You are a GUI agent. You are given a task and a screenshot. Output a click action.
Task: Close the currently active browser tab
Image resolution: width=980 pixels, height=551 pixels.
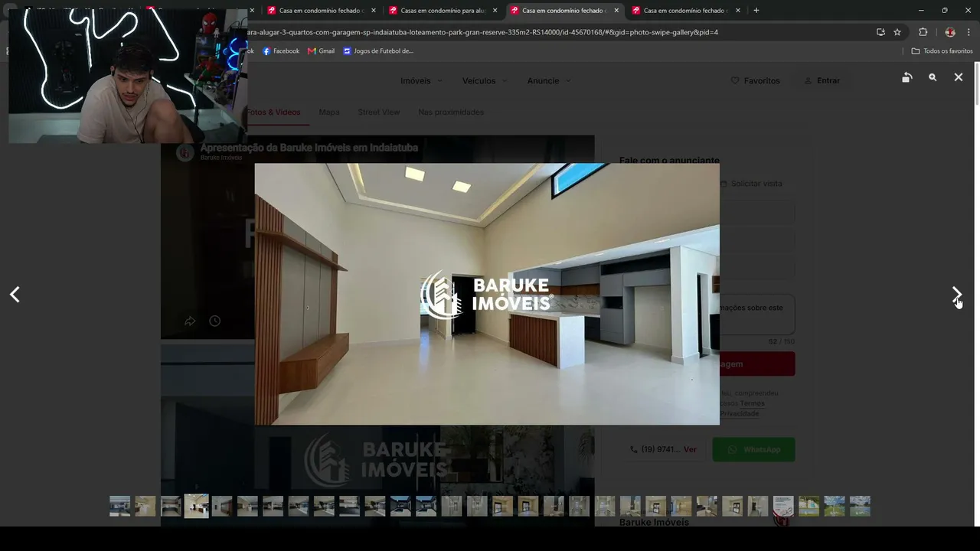(616, 11)
